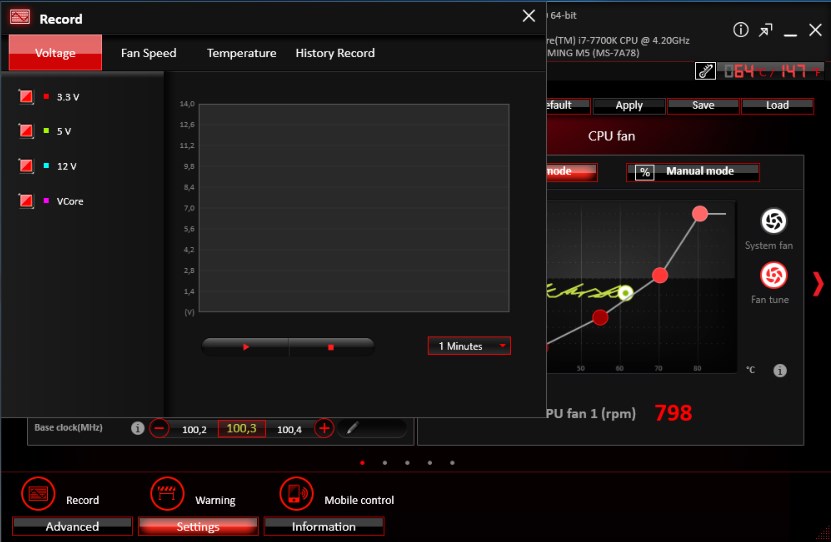
Task: Open the 1 Minutes duration dropdown
Action: (469, 346)
